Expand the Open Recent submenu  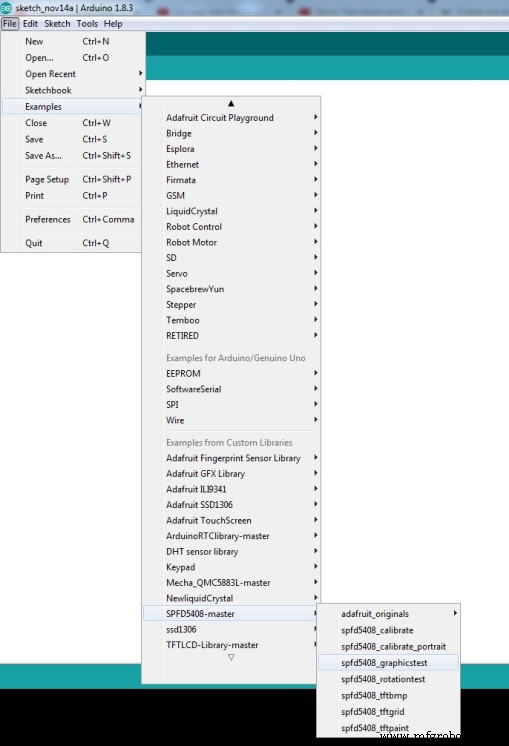tap(73, 74)
